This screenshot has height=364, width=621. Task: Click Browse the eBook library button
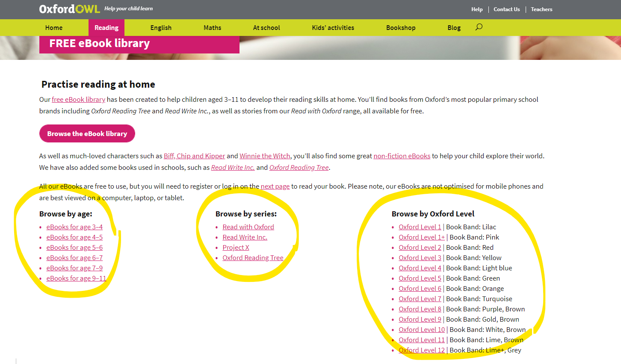click(87, 133)
